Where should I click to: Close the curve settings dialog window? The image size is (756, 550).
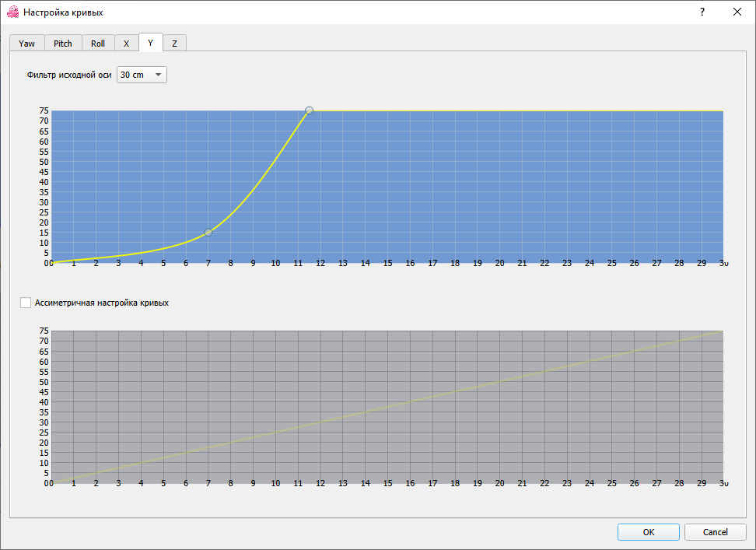[737, 12]
